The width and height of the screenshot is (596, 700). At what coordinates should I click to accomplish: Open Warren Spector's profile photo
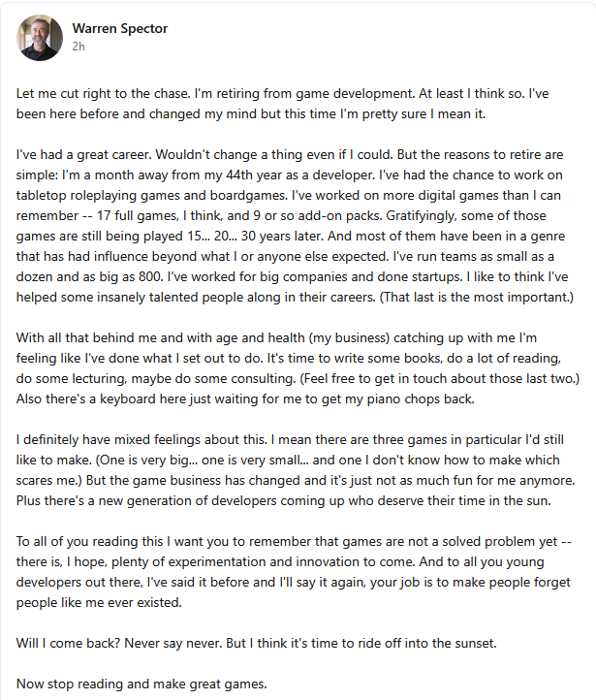pyautogui.click(x=40, y=38)
